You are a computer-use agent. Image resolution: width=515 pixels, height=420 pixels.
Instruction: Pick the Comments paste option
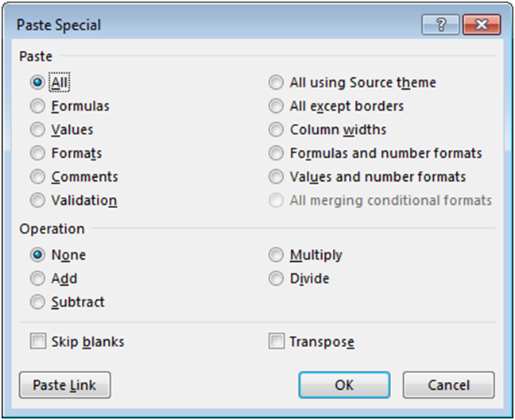37,177
